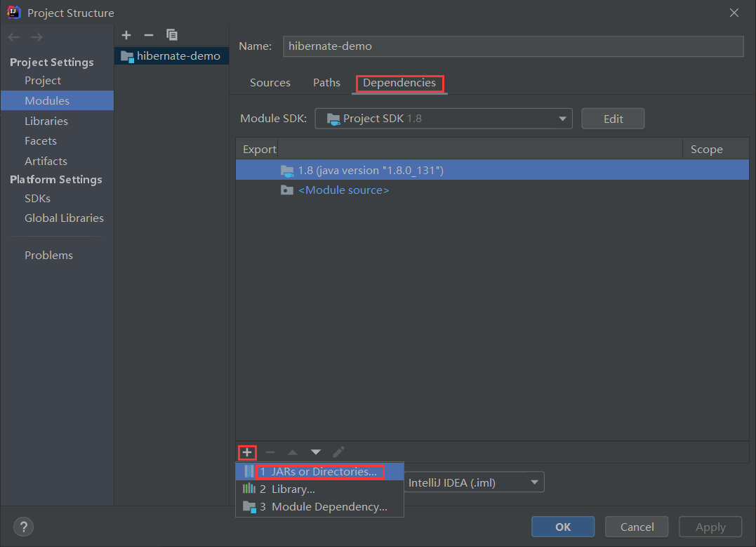This screenshot has width=756, height=547.
Task: Click the Edit SDK button
Action: click(613, 119)
